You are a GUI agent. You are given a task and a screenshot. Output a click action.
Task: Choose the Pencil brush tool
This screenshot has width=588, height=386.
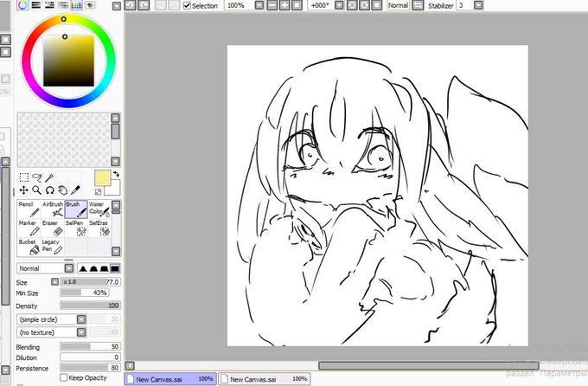pos(29,209)
